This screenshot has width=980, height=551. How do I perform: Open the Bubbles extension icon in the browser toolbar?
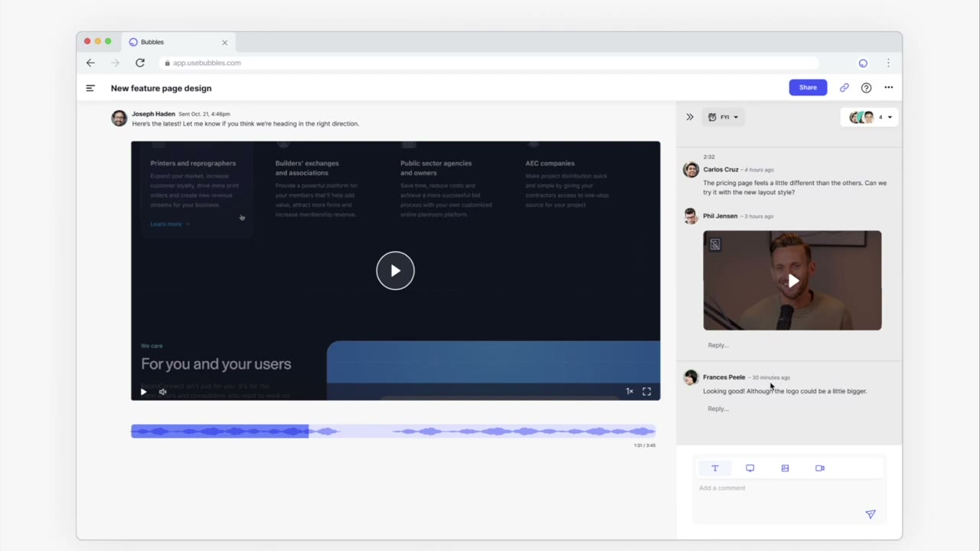863,63
